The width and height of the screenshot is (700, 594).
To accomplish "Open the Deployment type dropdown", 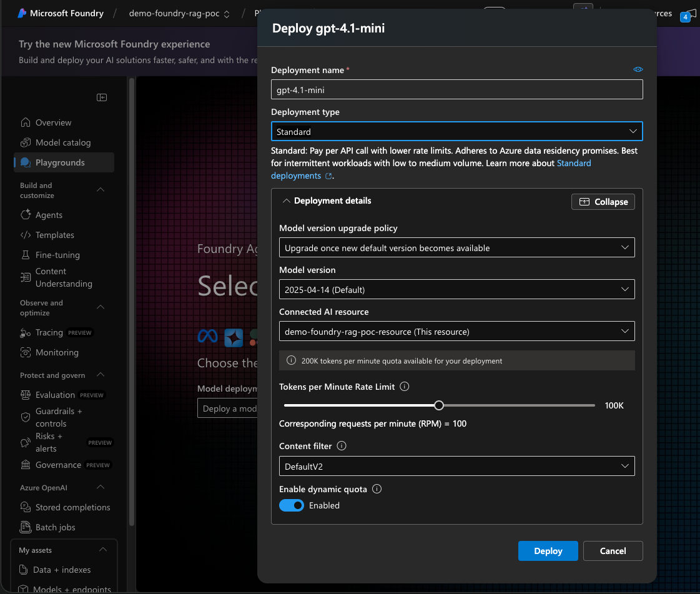I will (456, 131).
